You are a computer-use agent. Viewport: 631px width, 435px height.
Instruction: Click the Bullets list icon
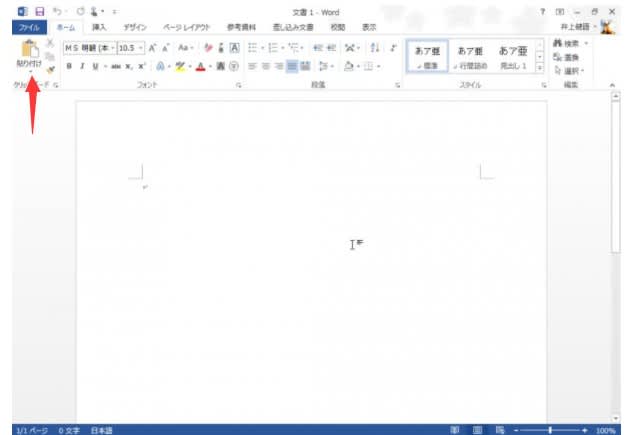pos(253,48)
